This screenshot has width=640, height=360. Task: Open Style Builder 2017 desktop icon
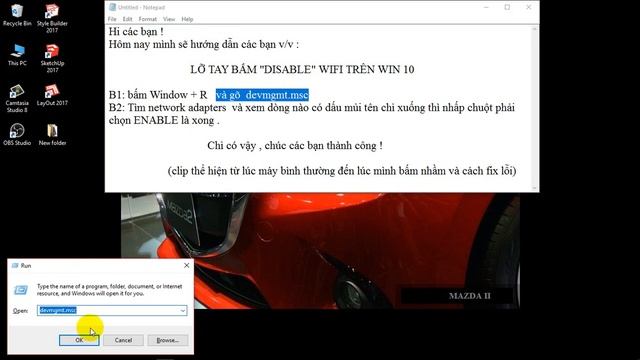tap(52, 18)
